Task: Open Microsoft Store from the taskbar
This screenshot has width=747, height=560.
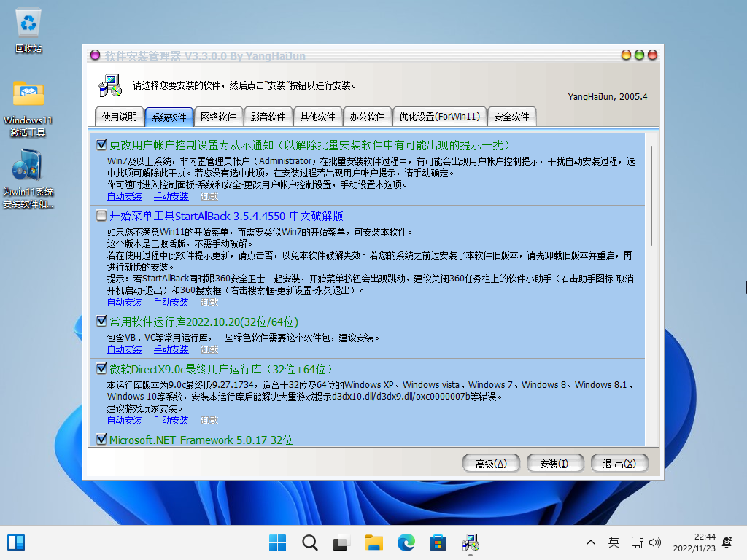Action: click(438, 542)
